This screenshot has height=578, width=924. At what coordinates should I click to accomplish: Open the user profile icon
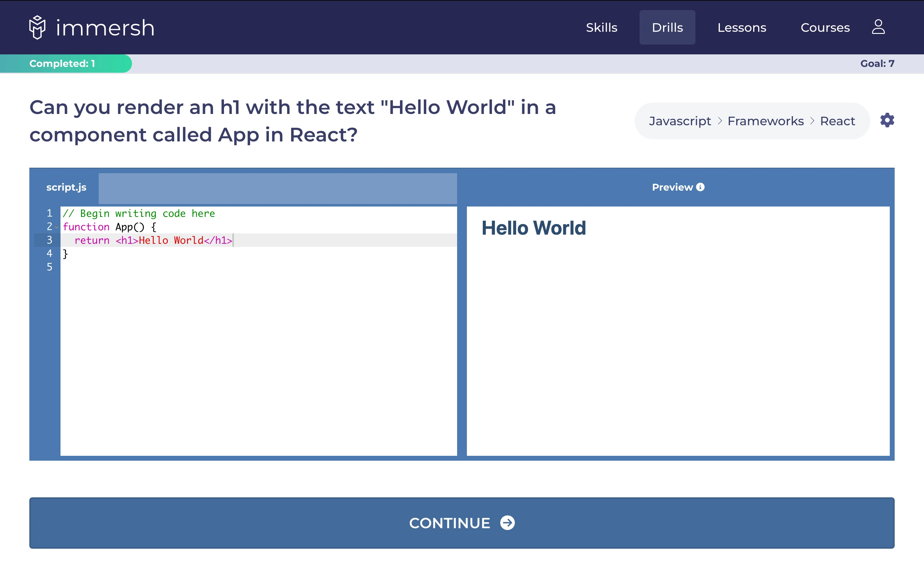click(878, 27)
